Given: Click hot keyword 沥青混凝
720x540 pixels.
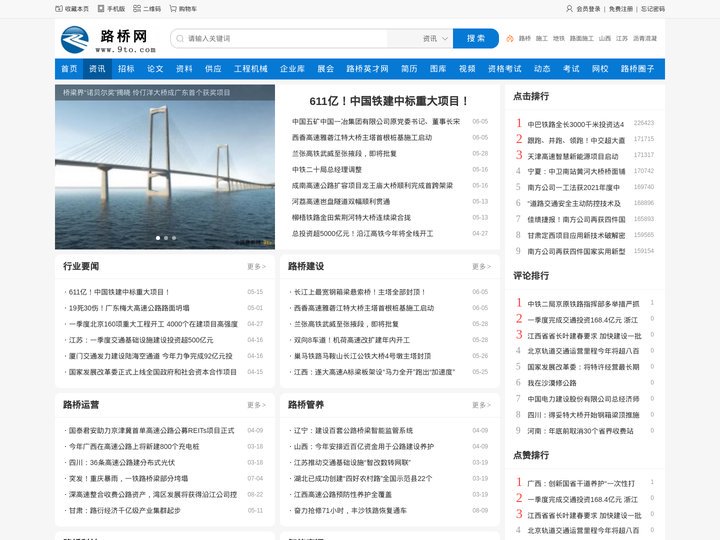Looking at the screenshot, I should 645,39.
